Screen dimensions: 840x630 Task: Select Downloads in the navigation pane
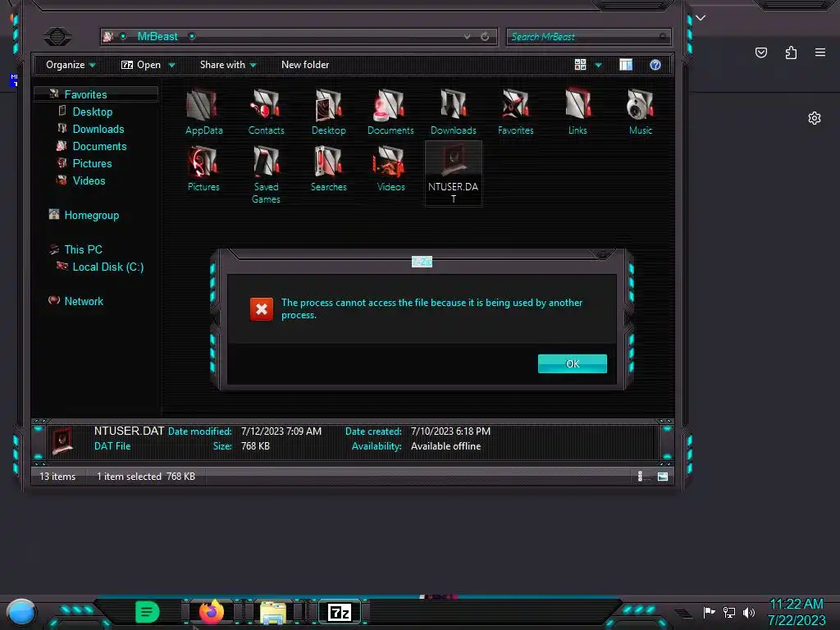98,129
